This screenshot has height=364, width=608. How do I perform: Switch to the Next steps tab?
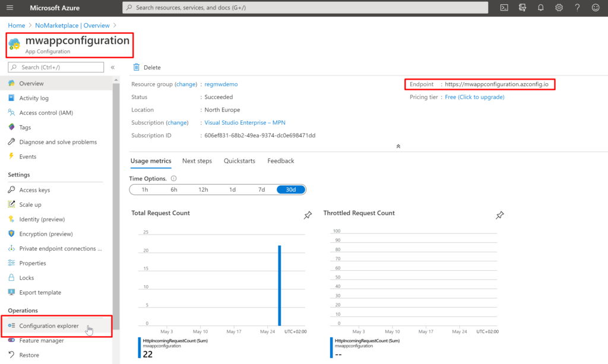(197, 161)
